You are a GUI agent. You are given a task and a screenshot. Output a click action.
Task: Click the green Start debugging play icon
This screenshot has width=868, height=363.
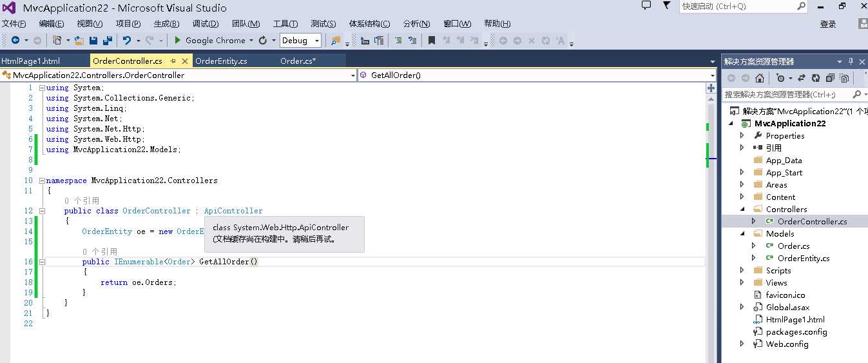click(178, 40)
